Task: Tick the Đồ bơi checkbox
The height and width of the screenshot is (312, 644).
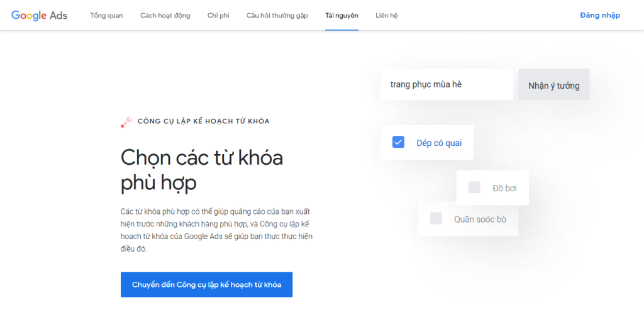Action: click(x=474, y=187)
